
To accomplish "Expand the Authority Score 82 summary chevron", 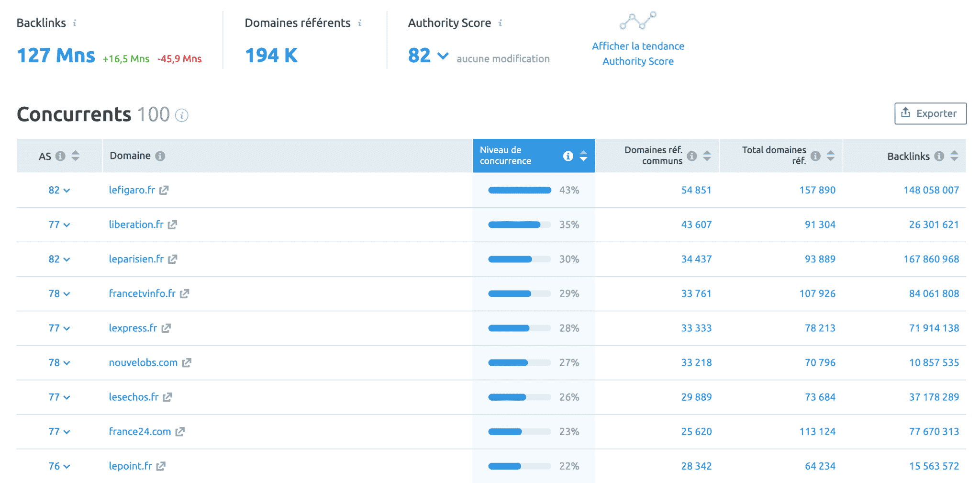I will (x=443, y=56).
